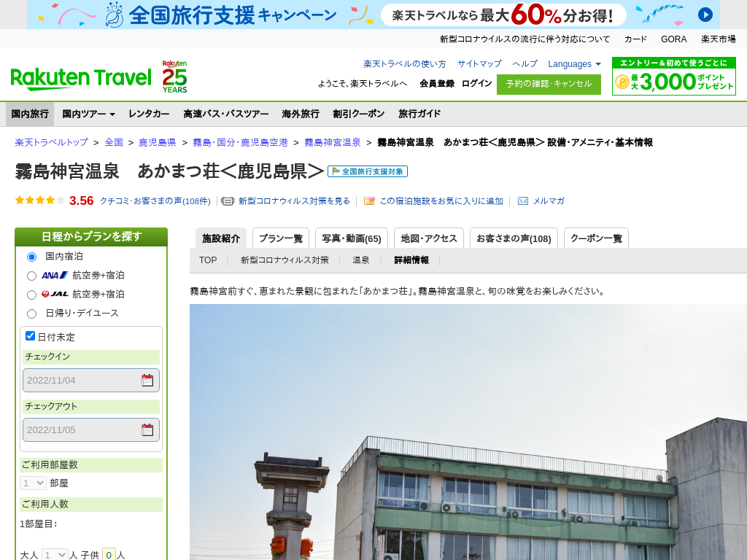The height and width of the screenshot is (560, 747).
Task: Click the 霧島・国分・鹿児島空港 breadcrumb
Action: click(240, 142)
